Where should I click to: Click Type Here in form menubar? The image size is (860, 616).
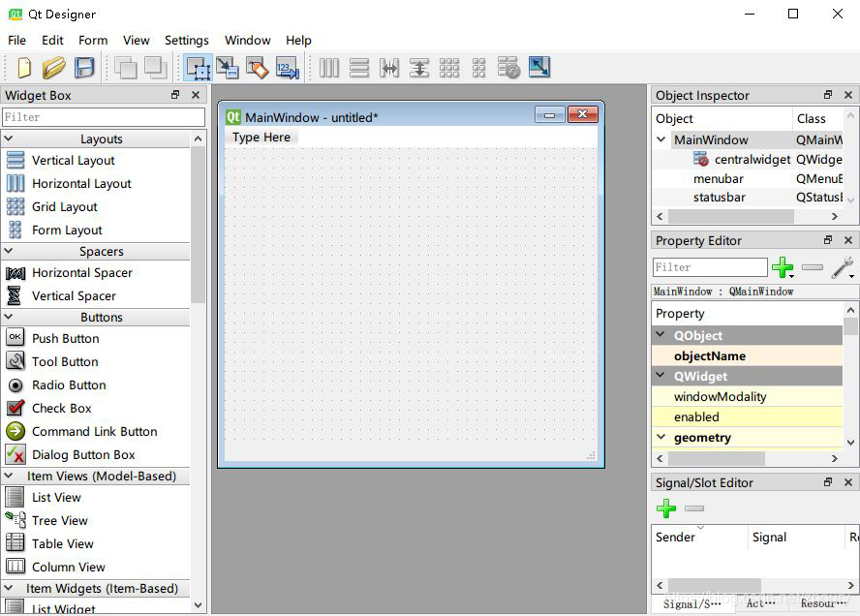(261, 138)
